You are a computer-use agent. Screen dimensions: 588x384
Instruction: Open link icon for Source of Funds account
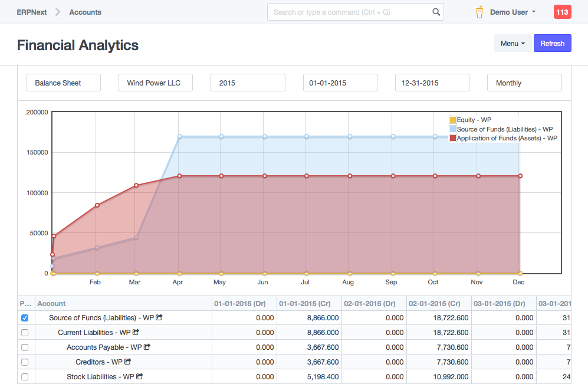click(x=159, y=317)
